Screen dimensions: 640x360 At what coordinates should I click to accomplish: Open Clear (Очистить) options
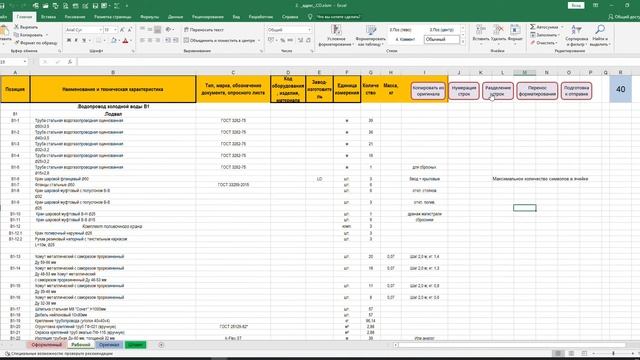click(544, 42)
